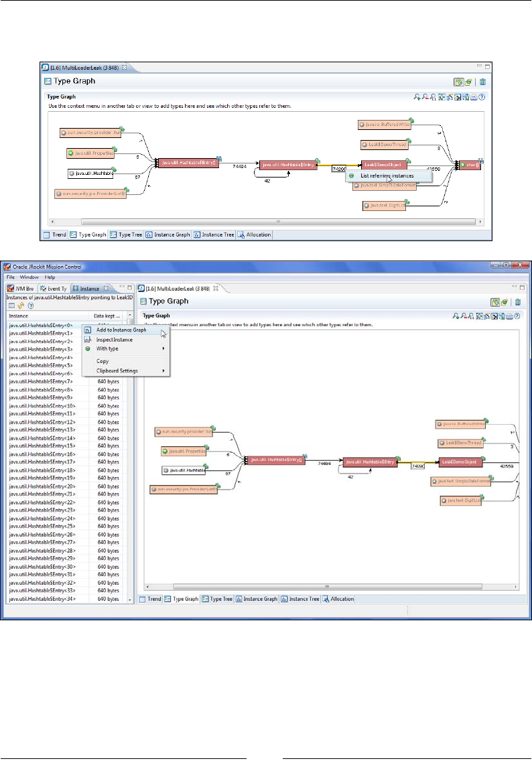Screen dimensions: 532x765
Task: Click 'Instance' column header
Action: pos(48,316)
